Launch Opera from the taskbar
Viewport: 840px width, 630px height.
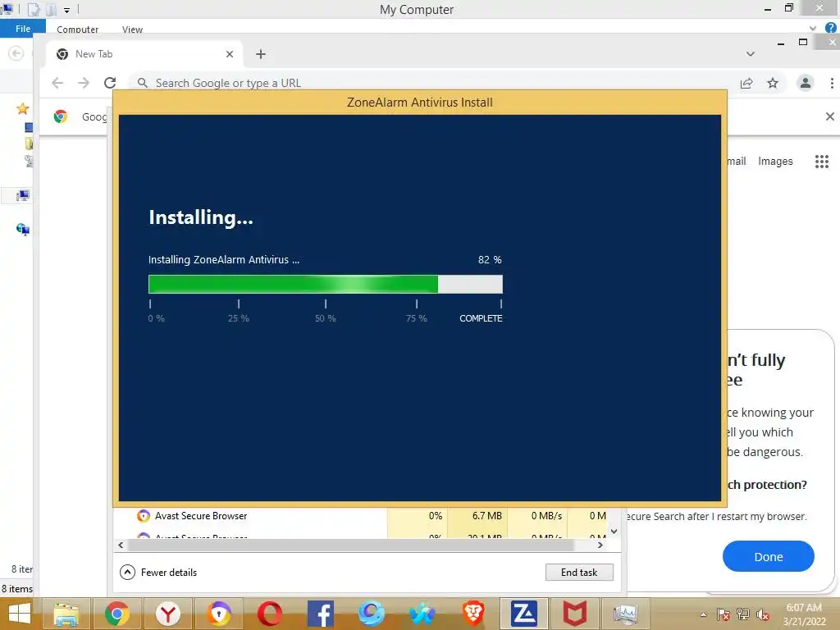[269, 614]
